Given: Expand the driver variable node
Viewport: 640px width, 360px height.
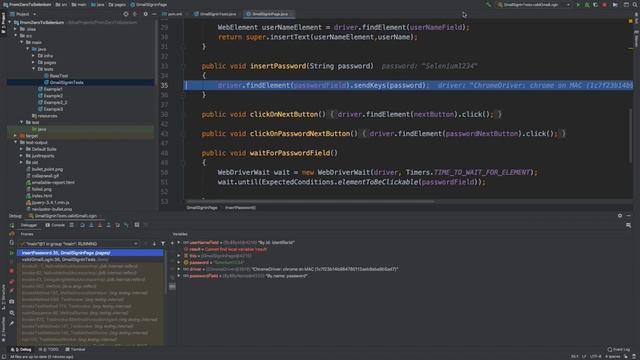Looking at the screenshot, I should [x=179, y=269].
